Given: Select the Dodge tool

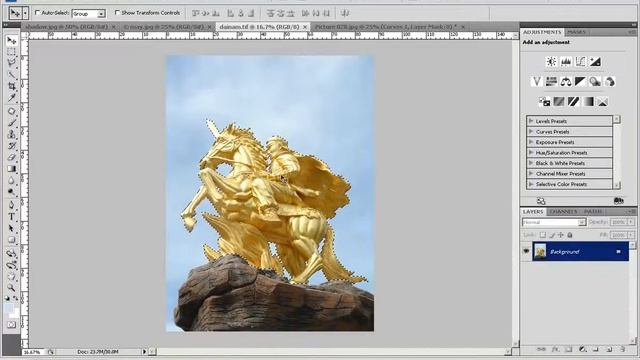Looking at the screenshot, I should tap(11, 191).
